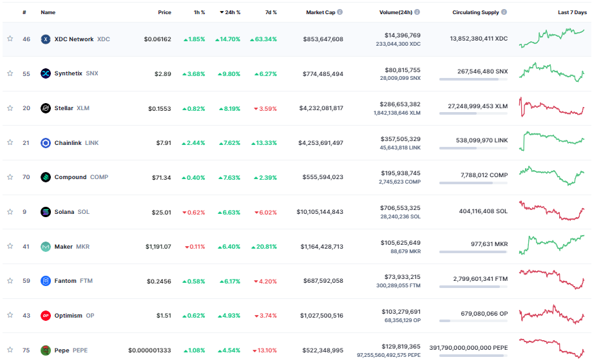Click Maker price $1,191.07

(158, 247)
